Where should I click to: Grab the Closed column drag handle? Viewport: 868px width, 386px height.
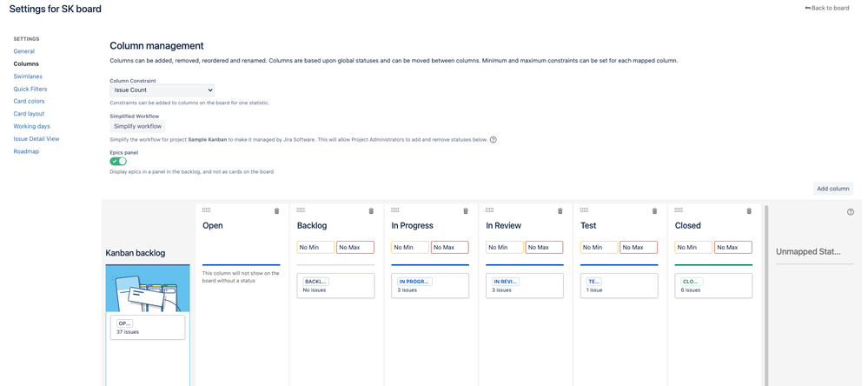[x=679, y=210]
